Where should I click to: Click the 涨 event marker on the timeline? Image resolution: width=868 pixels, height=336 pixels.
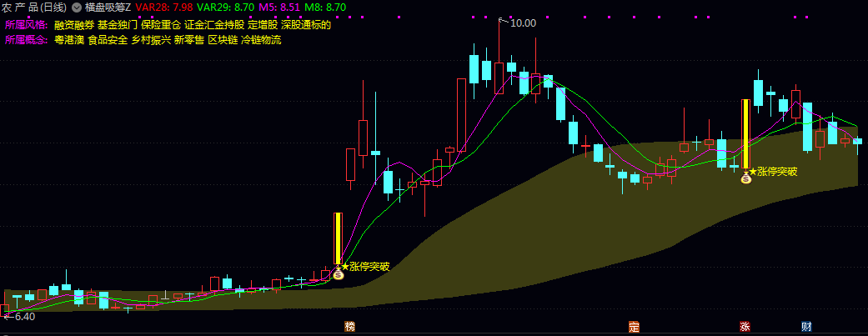(745, 327)
